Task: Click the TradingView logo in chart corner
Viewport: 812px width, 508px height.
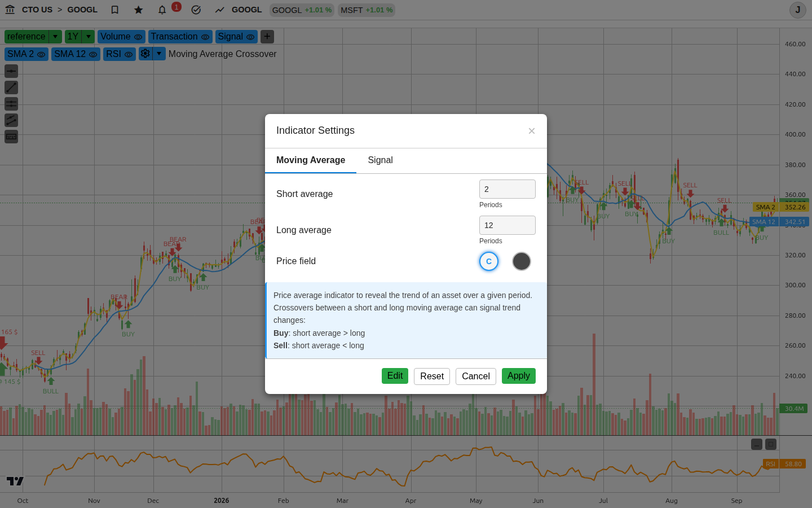Action: click(15, 481)
